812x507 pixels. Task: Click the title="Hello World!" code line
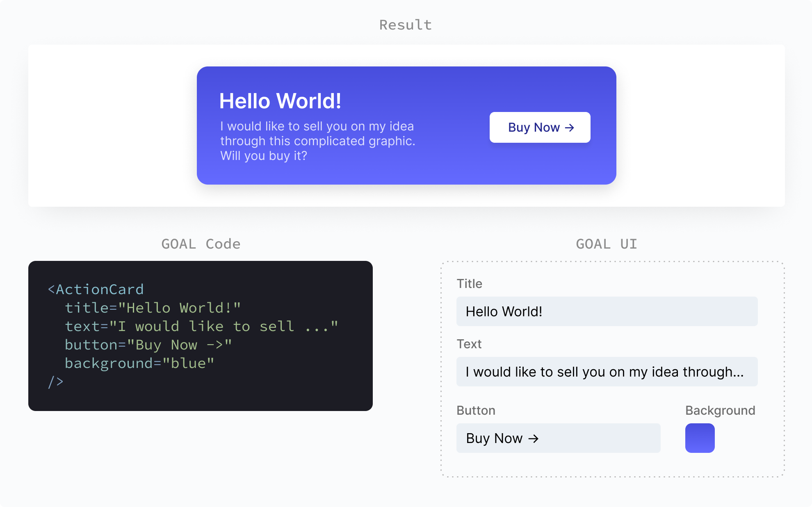tap(153, 308)
